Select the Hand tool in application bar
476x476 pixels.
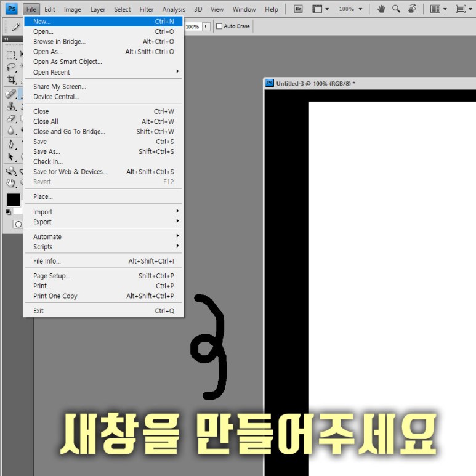(381, 9)
